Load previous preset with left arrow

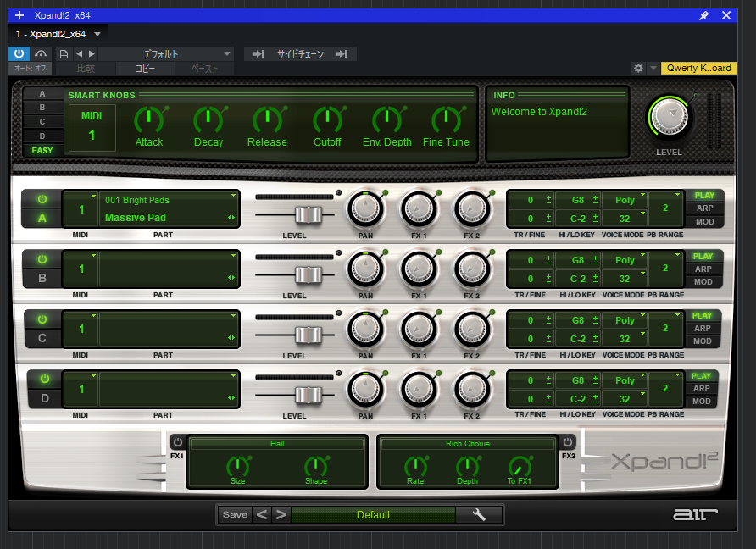pos(79,54)
